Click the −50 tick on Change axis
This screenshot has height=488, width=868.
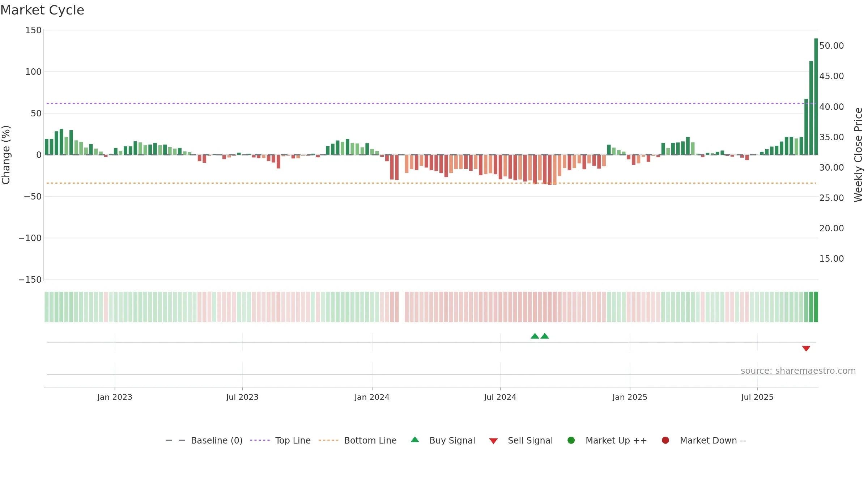pyautogui.click(x=33, y=197)
